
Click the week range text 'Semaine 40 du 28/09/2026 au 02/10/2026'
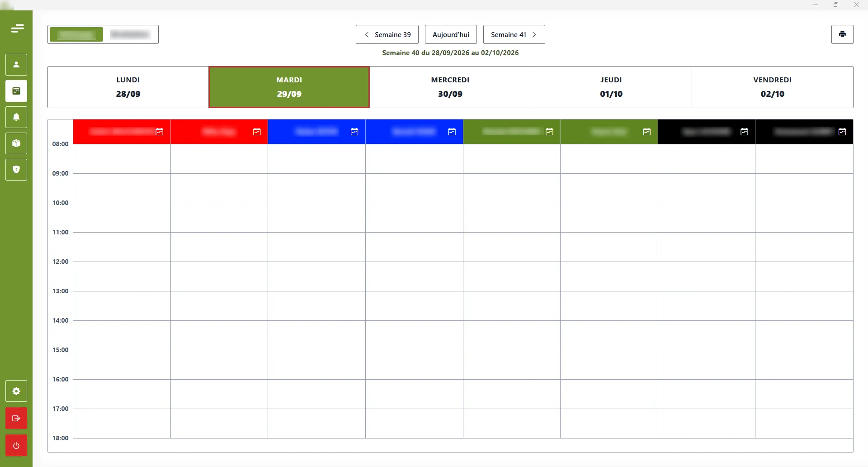pyautogui.click(x=450, y=53)
